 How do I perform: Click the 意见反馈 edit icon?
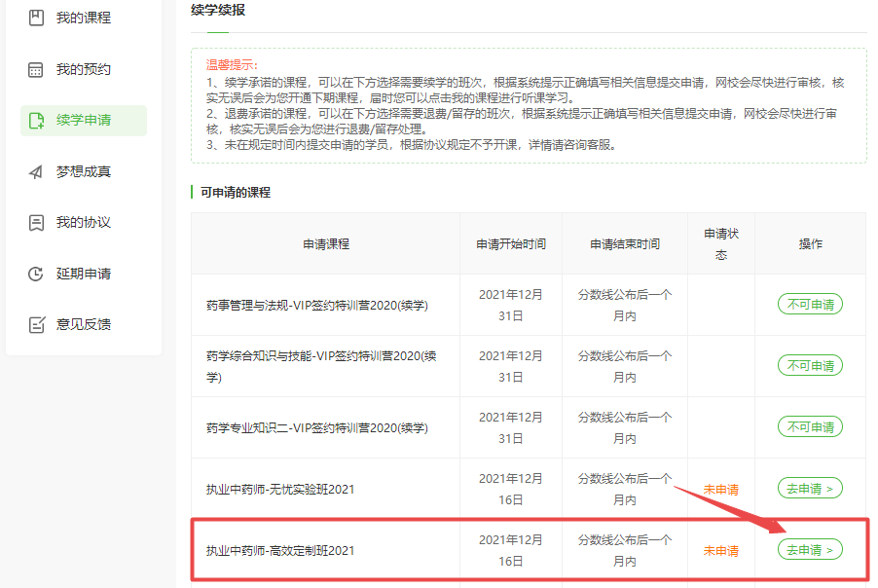click(36, 325)
